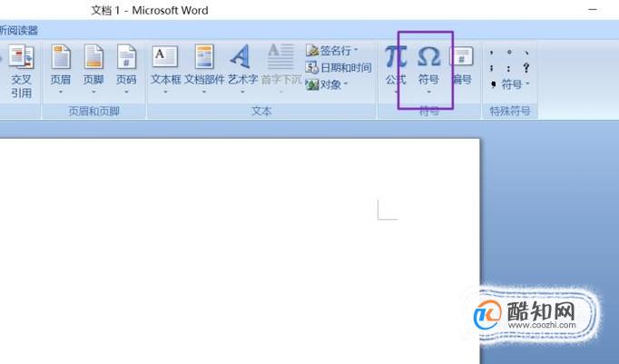Click the 特殊符号 group label
Viewport: 619px width, 364px height.
(x=510, y=112)
